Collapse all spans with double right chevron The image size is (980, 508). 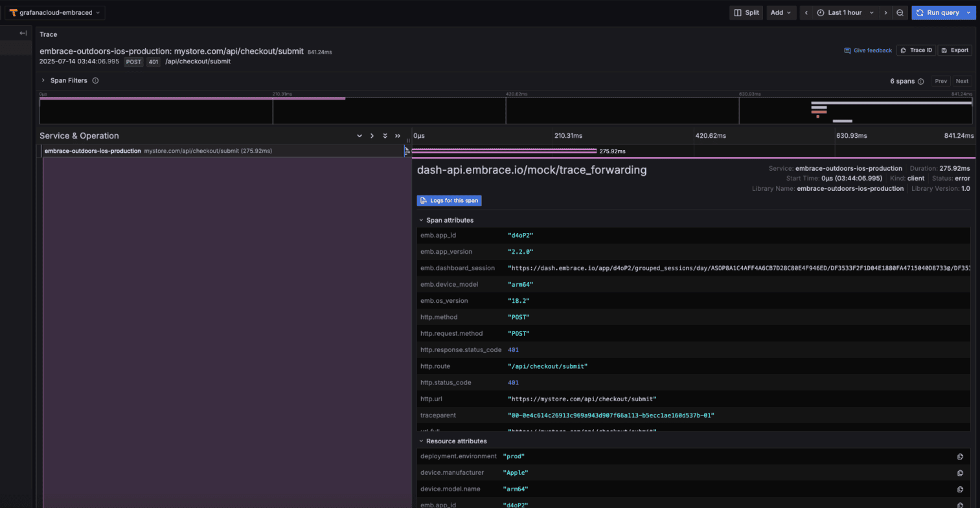pyautogui.click(x=398, y=136)
